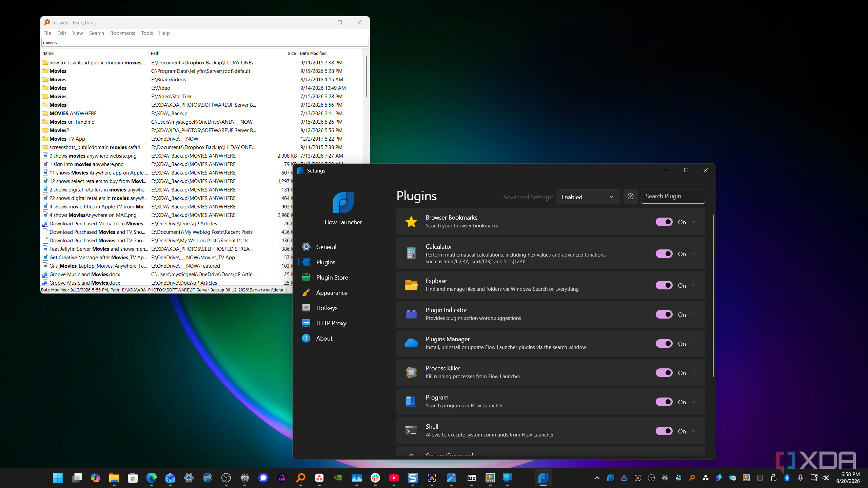Open the Tools menu in Everything

147,33
